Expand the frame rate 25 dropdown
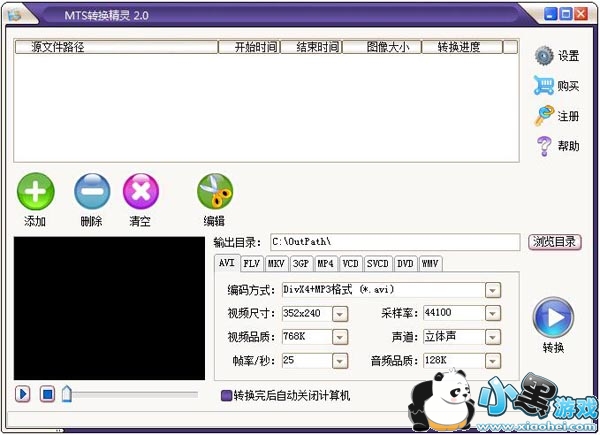Screen dimensions: 600x435 pos(340,361)
